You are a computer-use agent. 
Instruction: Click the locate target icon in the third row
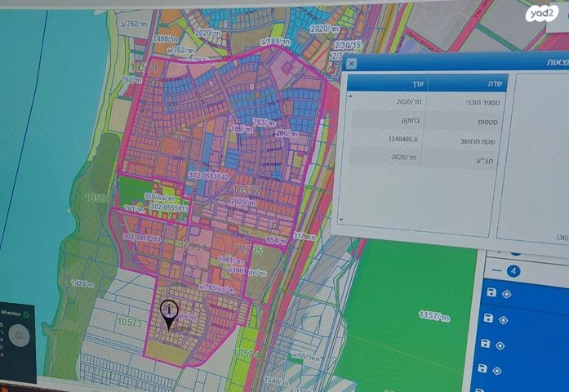pyautogui.click(x=500, y=345)
